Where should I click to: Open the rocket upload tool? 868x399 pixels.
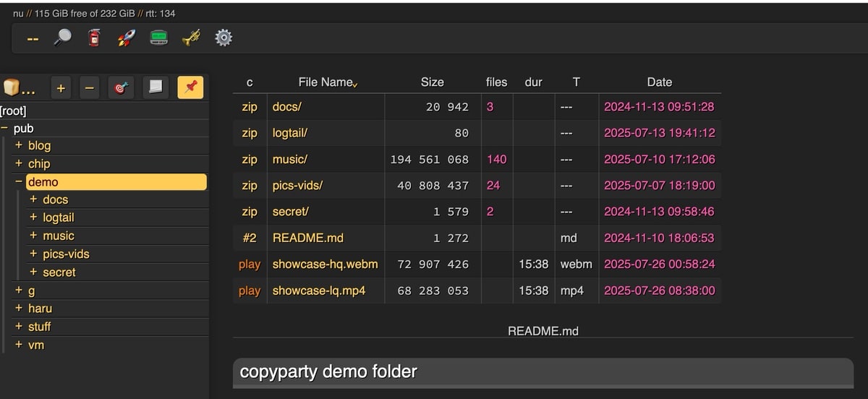point(127,38)
